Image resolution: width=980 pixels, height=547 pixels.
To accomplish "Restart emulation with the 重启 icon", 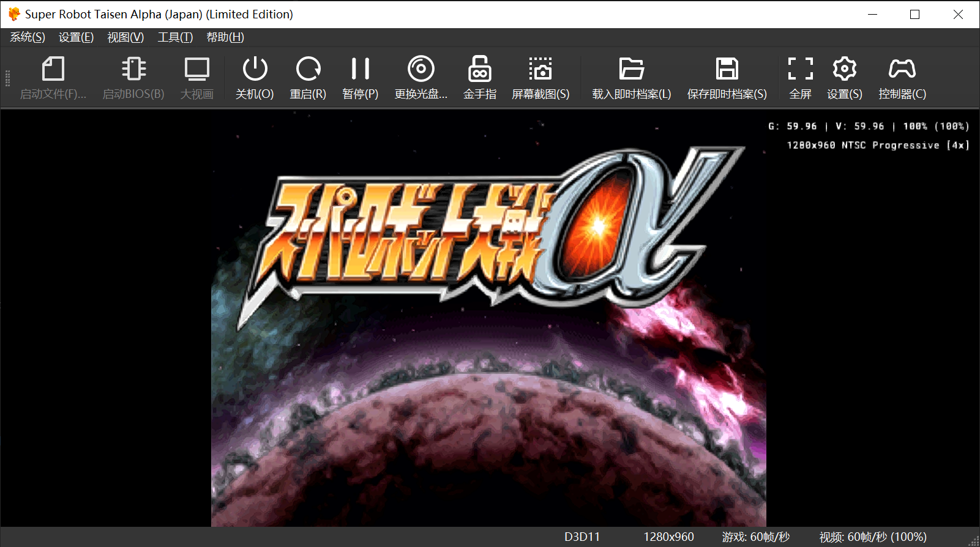I will [x=308, y=69].
